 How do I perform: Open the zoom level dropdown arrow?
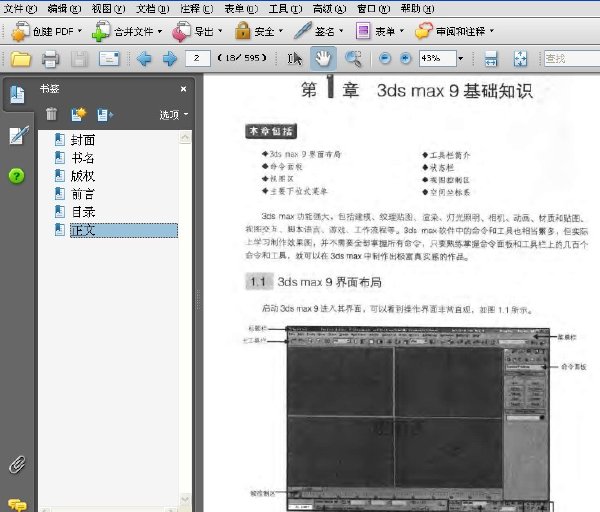(x=461, y=59)
